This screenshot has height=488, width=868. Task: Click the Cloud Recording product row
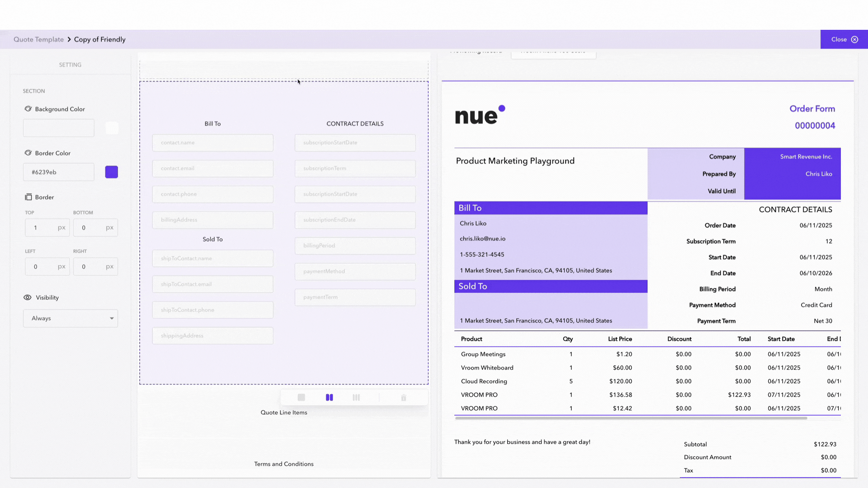647,381
